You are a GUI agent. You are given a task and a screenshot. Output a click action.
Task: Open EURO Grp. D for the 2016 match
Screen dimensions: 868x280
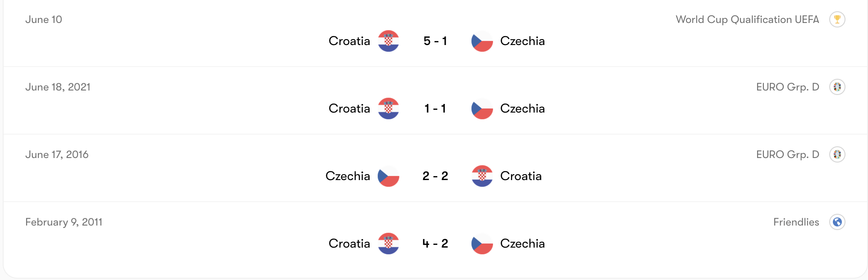pyautogui.click(x=787, y=154)
